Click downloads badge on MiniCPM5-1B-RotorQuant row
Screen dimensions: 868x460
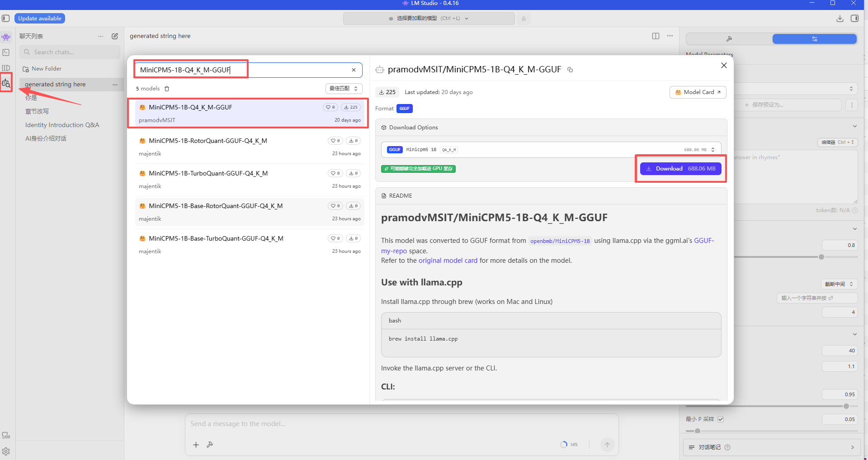(x=354, y=141)
